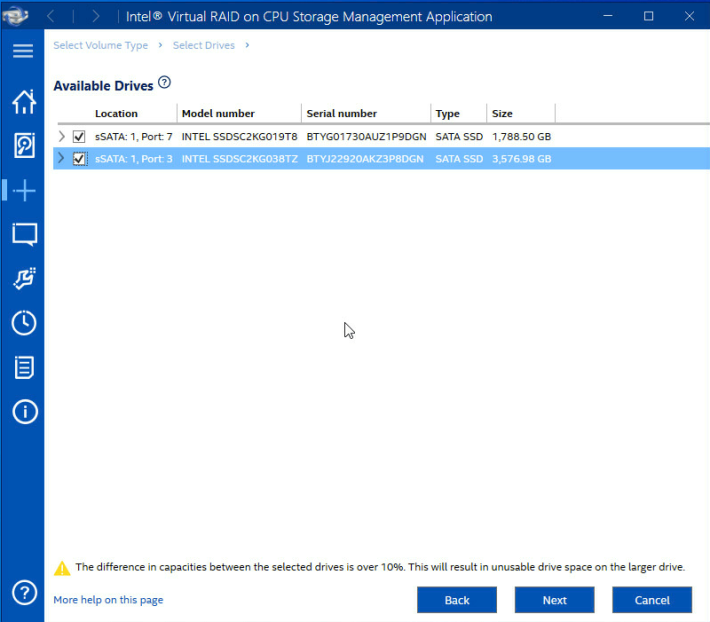
Task: Navigate back with title bar arrow
Action: pyautogui.click(x=51, y=17)
